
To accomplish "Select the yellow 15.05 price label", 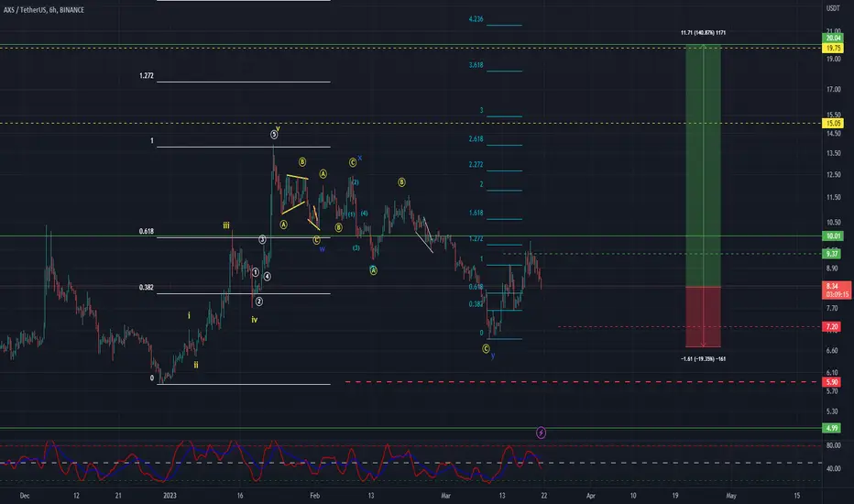I will pos(833,124).
